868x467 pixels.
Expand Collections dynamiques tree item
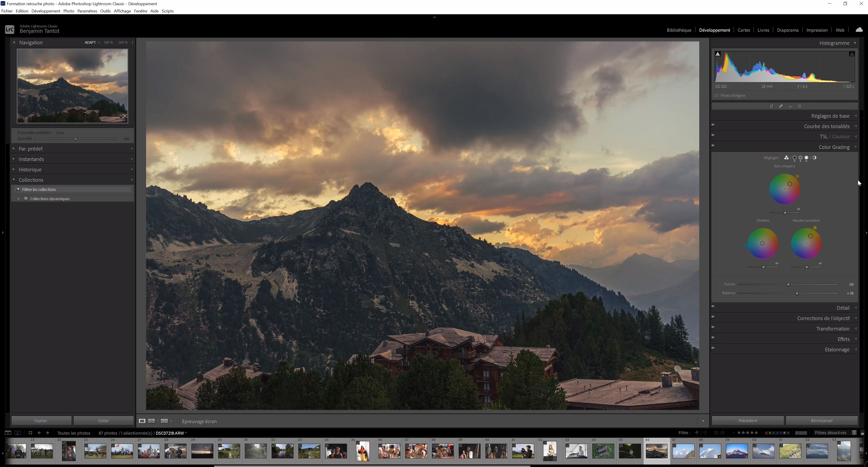(x=19, y=199)
